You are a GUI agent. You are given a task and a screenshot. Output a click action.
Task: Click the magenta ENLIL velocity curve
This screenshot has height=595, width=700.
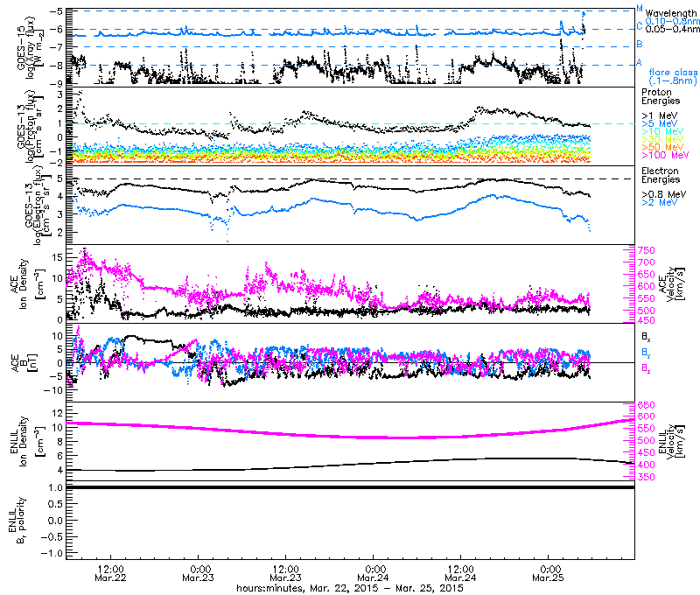tap(351, 436)
